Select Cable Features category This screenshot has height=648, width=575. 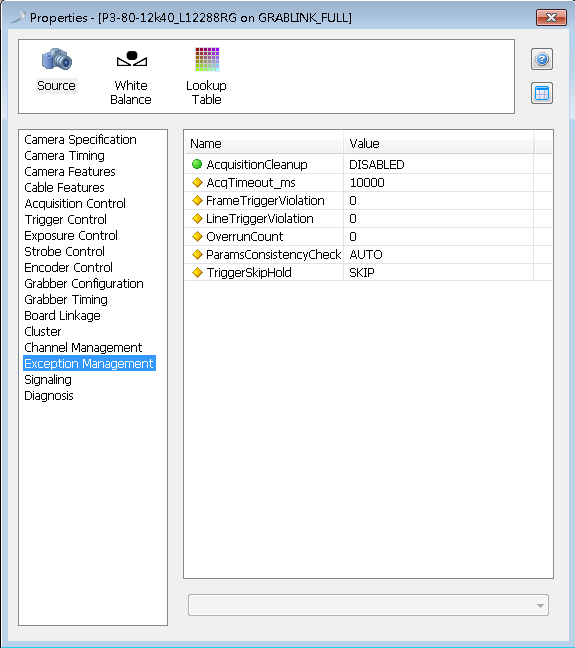64,188
